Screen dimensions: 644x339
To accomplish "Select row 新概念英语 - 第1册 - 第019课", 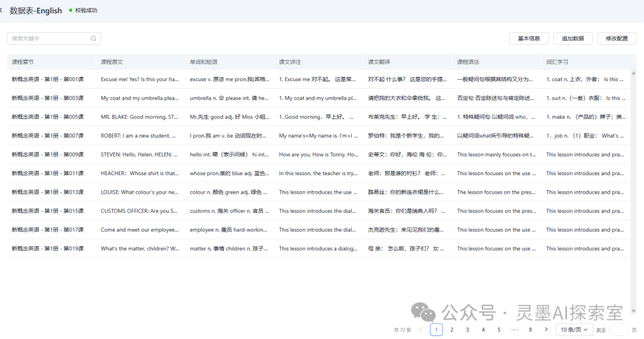I will click(318, 248).
